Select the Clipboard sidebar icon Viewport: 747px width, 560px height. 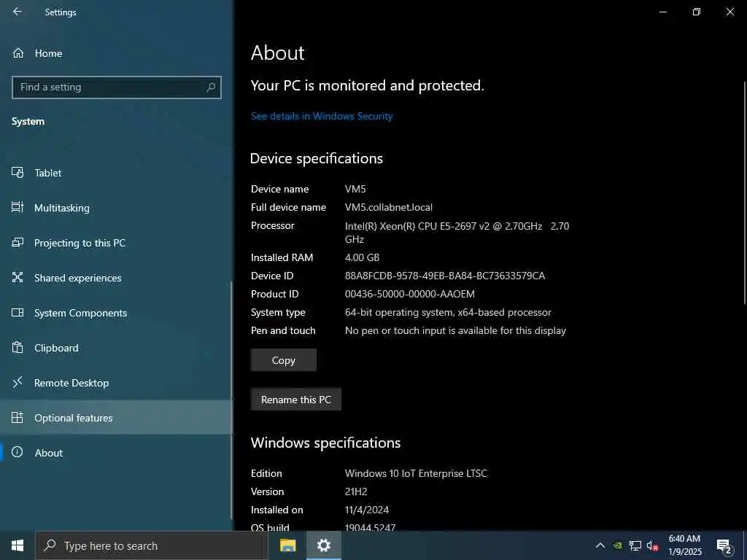point(18,348)
